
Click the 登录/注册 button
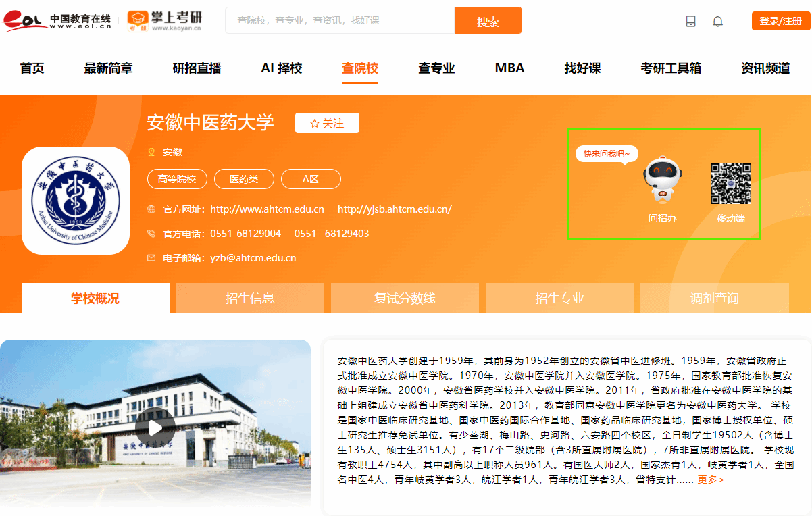pyautogui.click(x=780, y=21)
